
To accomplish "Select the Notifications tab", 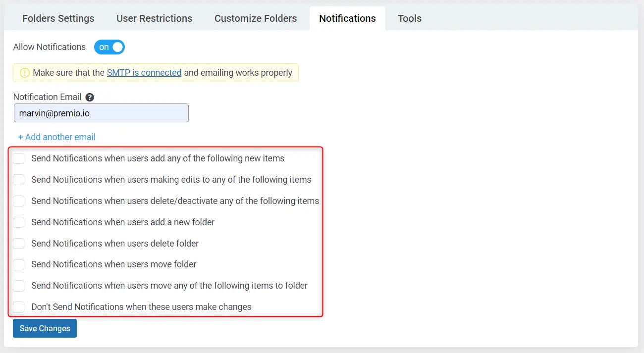I will point(347,19).
